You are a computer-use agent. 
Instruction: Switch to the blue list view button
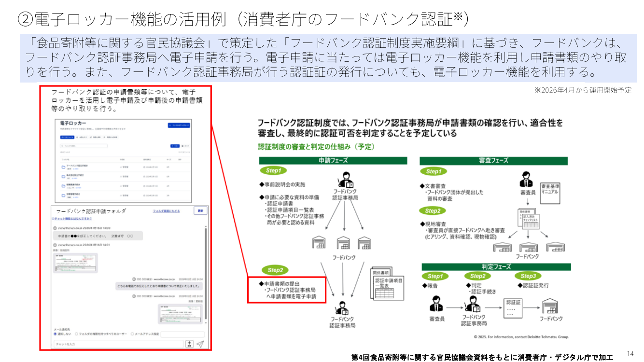(175, 146)
